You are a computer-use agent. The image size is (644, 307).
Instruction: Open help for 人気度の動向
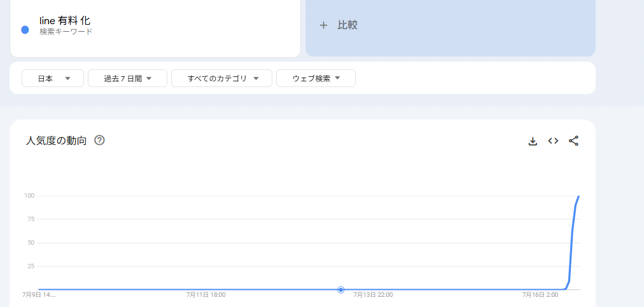pos(99,140)
